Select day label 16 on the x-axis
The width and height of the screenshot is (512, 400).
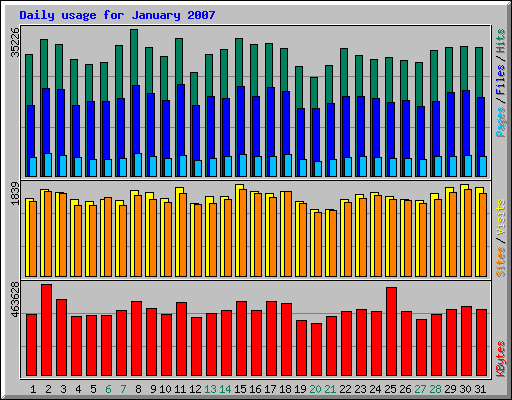[255, 389]
